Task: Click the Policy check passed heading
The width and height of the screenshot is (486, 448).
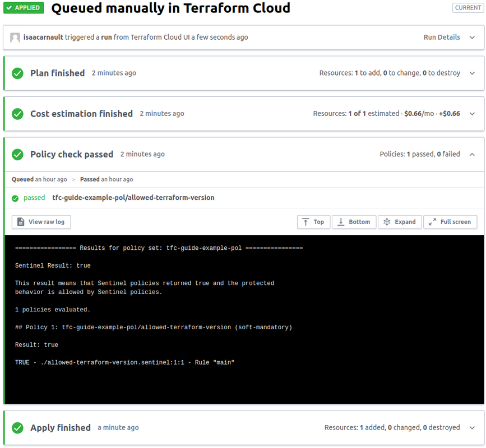Action: click(72, 154)
